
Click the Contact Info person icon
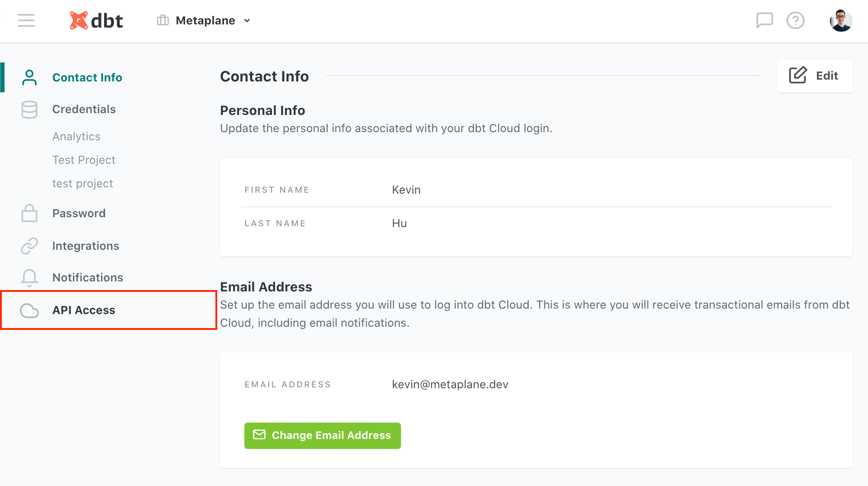pyautogui.click(x=29, y=77)
